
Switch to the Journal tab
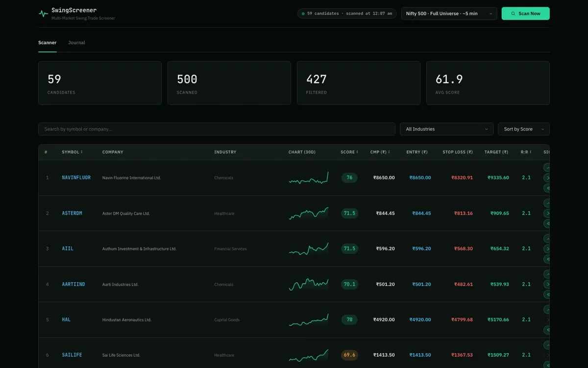(76, 43)
